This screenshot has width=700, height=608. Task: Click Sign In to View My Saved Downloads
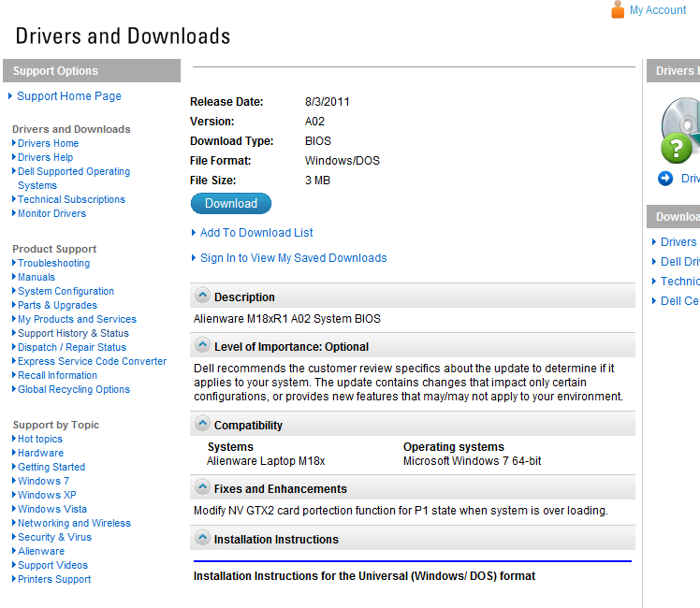293,258
